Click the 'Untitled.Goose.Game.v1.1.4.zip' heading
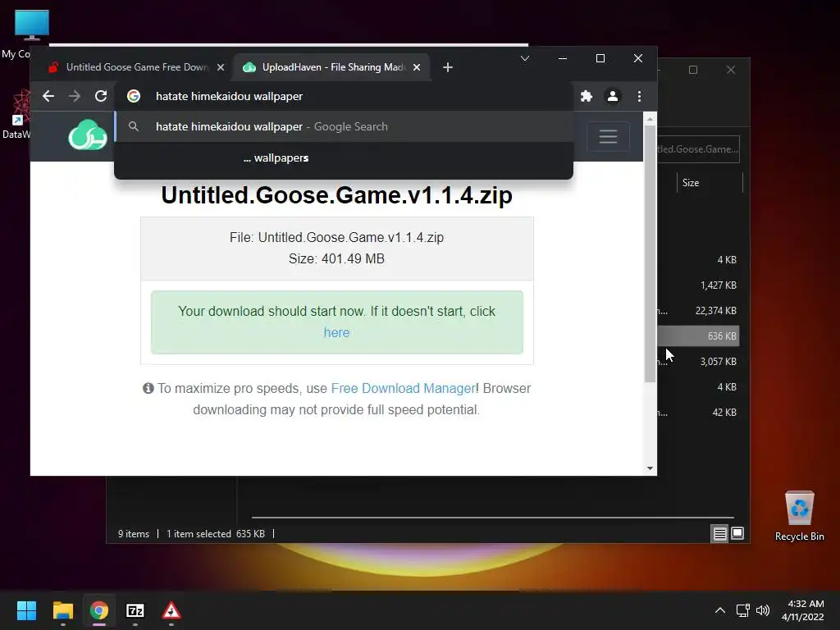The height and width of the screenshot is (630, 840). click(x=336, y=195)
